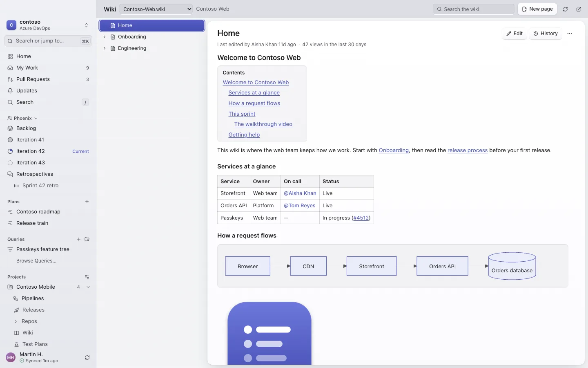Click the Edit button
This screenshot has width=588, height=368.
coord(514,34)
